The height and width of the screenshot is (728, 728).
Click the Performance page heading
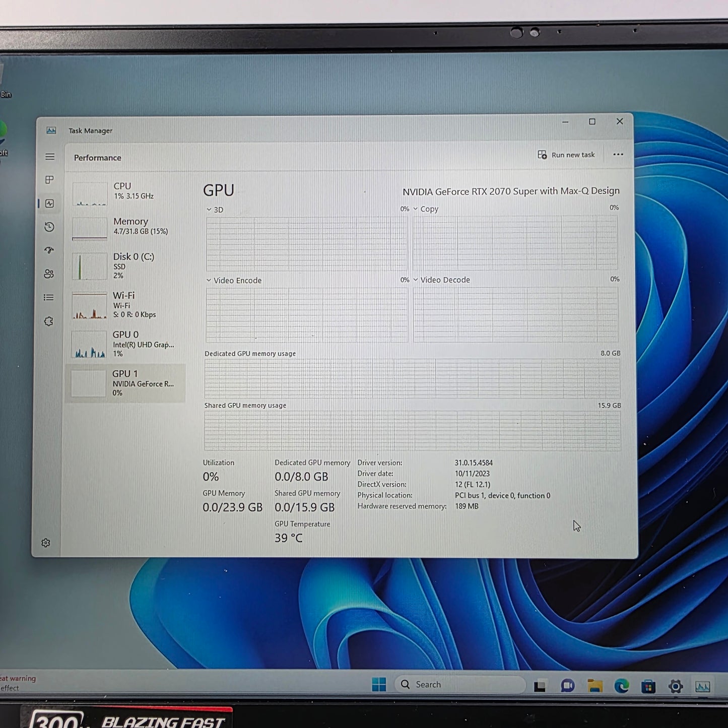click(98, 158)
